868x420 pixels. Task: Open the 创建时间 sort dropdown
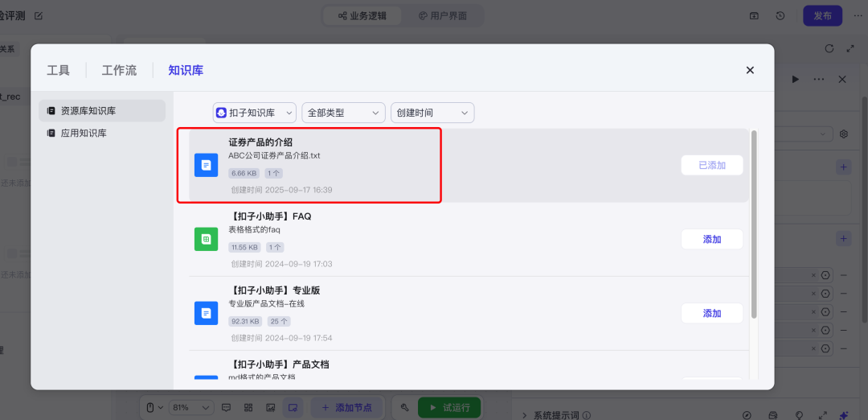pos(432,113)
